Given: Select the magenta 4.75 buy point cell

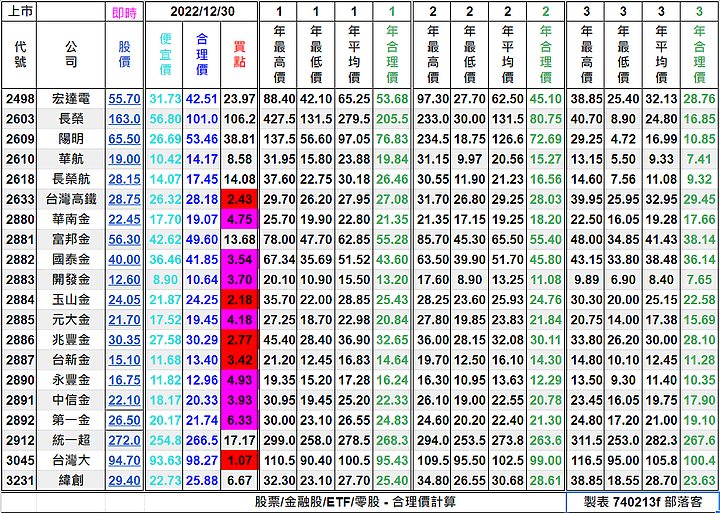Looking at the screenshot, I should (239, 220).
